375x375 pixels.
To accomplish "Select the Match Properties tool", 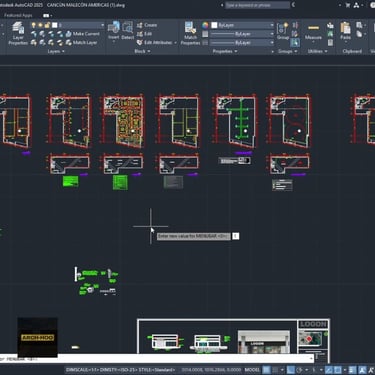I will [x=190, y=33].
